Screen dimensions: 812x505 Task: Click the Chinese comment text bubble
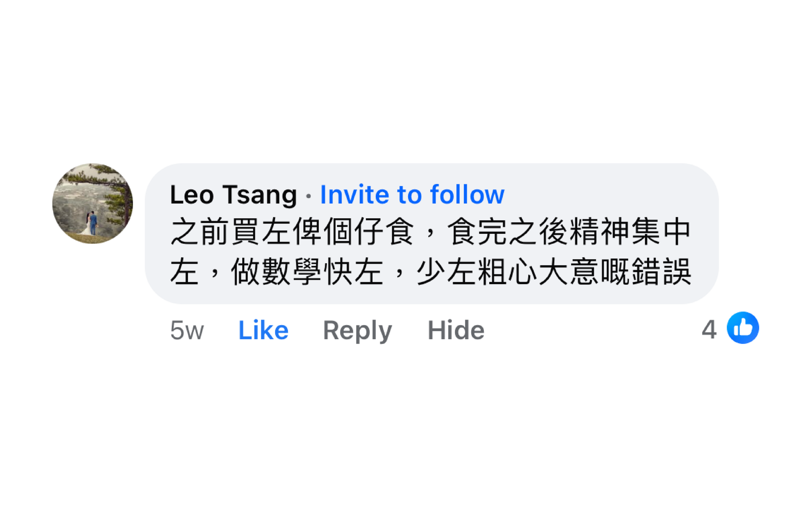click(x=430, y=251)
